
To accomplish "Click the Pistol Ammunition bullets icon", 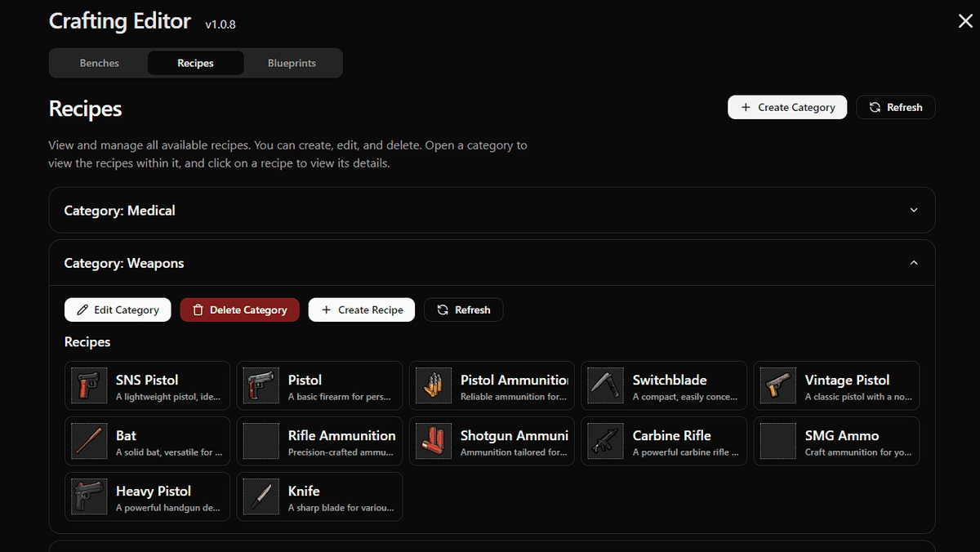I will (x=432, y=385).
